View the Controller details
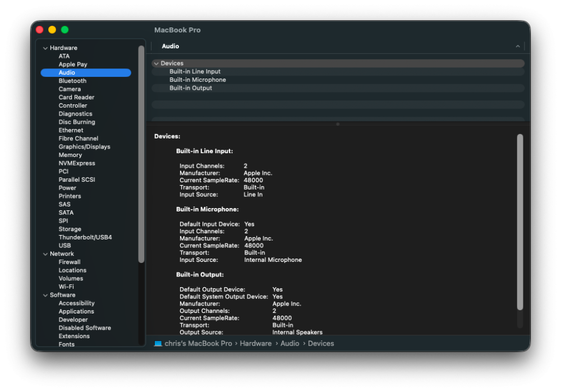 [73, 105]
